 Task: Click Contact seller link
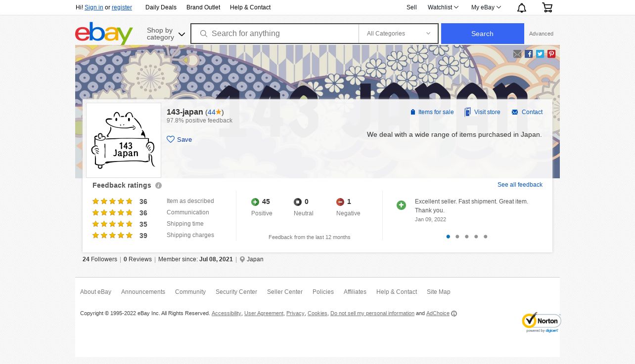click(527, 112)
